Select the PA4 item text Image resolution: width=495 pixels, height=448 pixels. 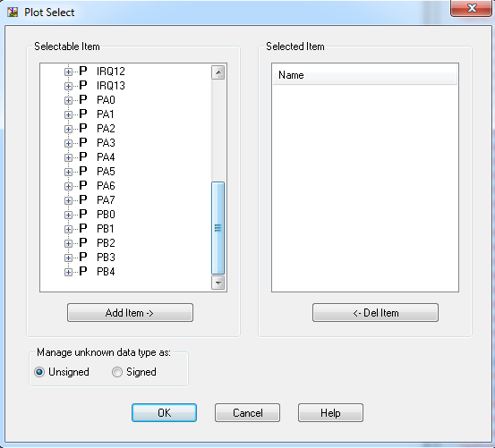point(106,157)
